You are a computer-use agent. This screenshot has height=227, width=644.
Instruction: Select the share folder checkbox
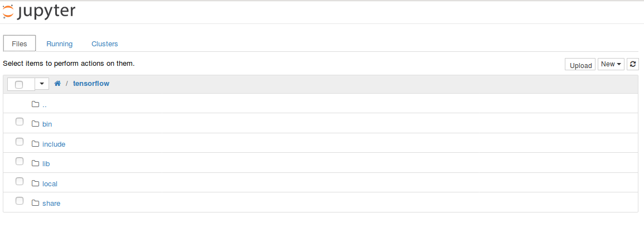point(20,201)
